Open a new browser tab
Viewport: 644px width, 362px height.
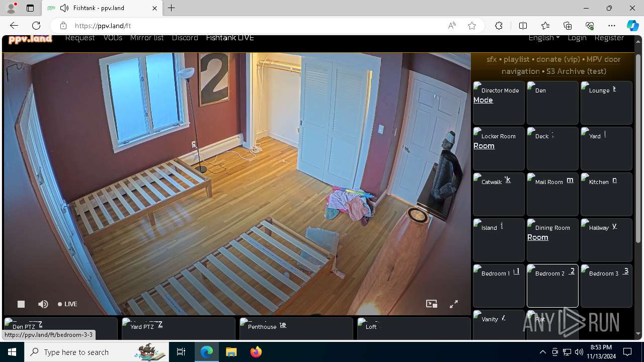(172, 8)
